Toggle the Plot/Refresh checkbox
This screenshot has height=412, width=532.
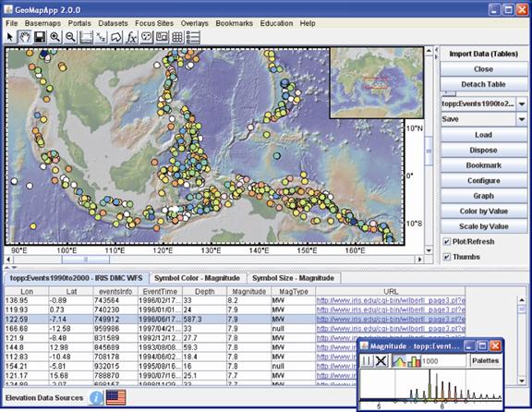click(x=447, y=242)
